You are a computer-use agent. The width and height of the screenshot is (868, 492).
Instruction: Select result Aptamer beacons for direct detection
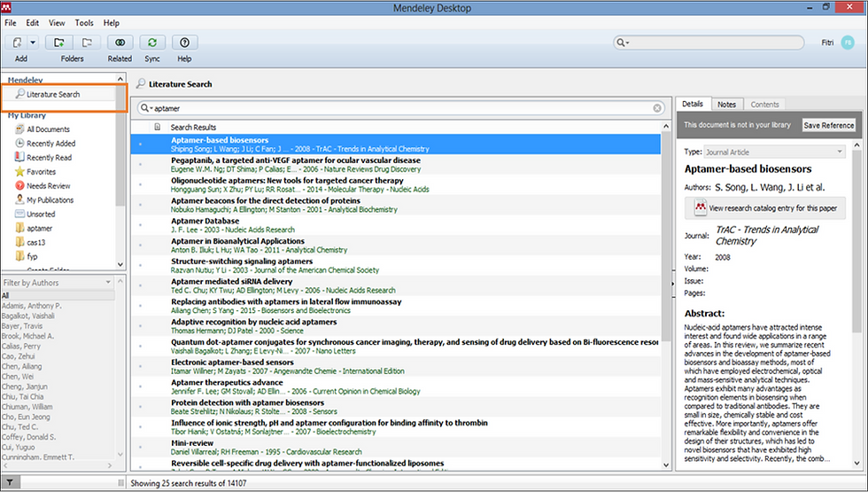coord(395,205)
